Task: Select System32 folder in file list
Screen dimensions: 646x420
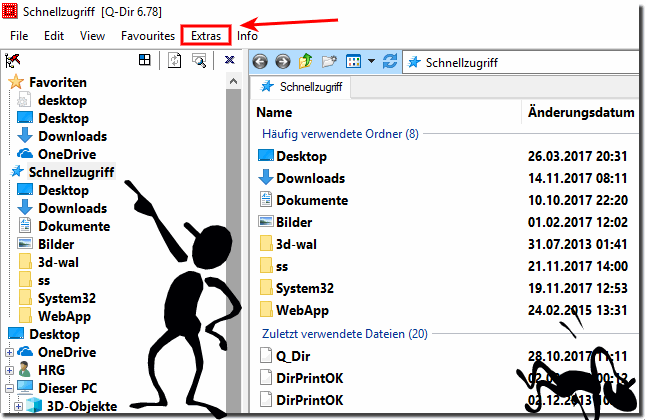Action: pyautogui.click(x=305, y=288)
